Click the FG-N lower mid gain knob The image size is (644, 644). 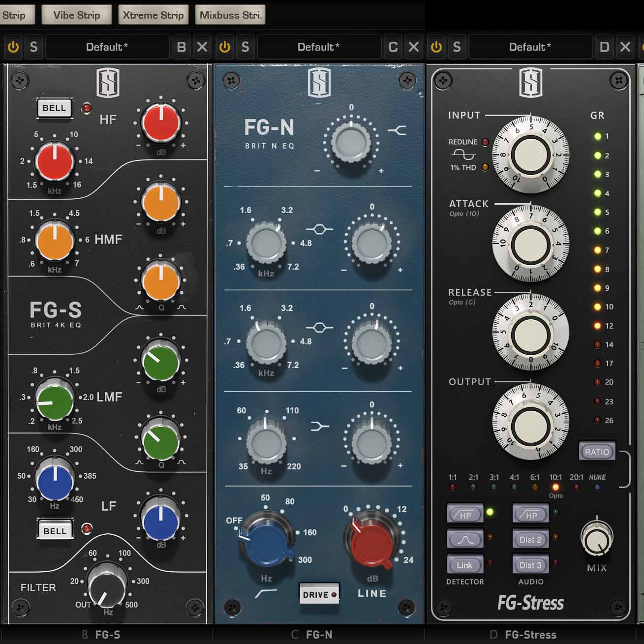(372, 342)
